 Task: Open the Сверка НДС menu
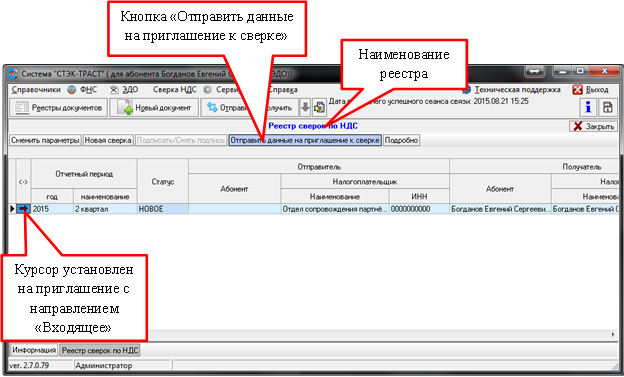tap(175, 90)
